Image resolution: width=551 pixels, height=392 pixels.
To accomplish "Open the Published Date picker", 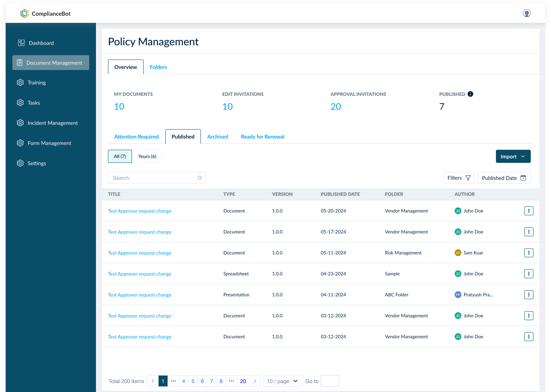I will (504, 178).
